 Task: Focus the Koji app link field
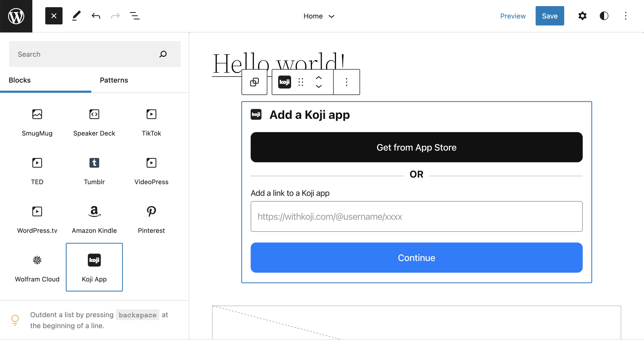pos(417,216)
